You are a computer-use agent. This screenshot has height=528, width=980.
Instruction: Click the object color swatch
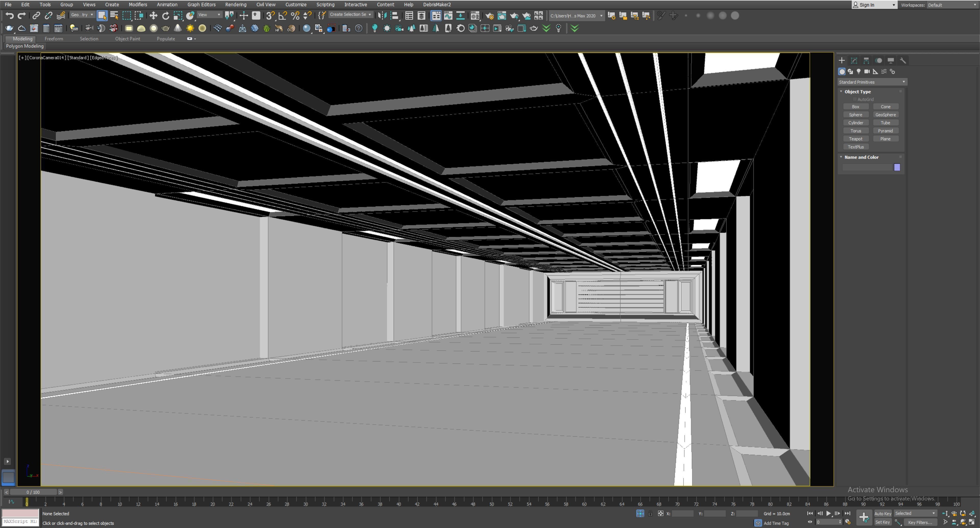pyautogui.click(x=897, y=168)
